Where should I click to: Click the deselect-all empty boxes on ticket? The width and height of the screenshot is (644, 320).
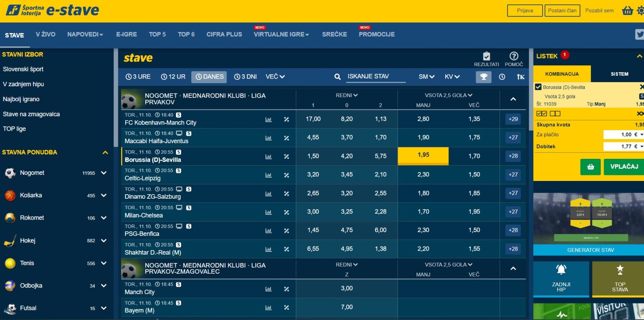click(x=555, y=114)
